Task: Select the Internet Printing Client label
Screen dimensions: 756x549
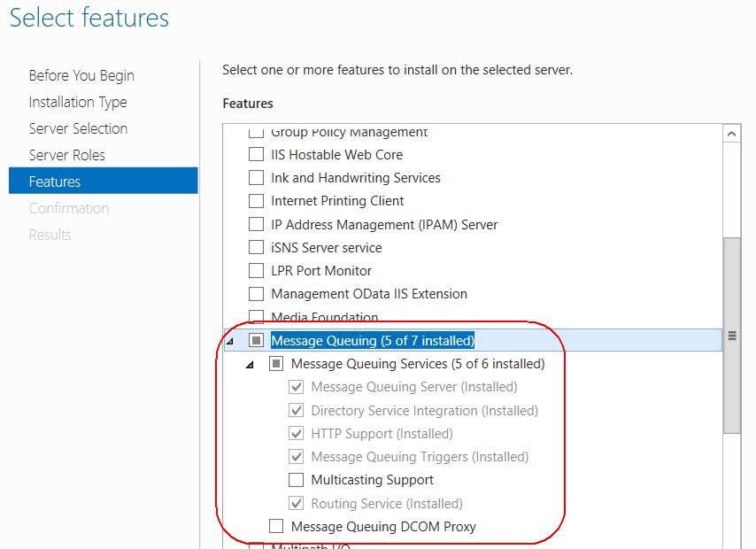Action: [x=337, y=201]
